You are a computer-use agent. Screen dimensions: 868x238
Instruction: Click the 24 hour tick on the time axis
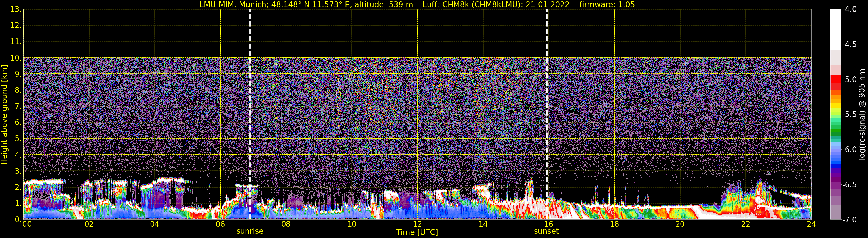pyautogui.click(x=811, y=224)
